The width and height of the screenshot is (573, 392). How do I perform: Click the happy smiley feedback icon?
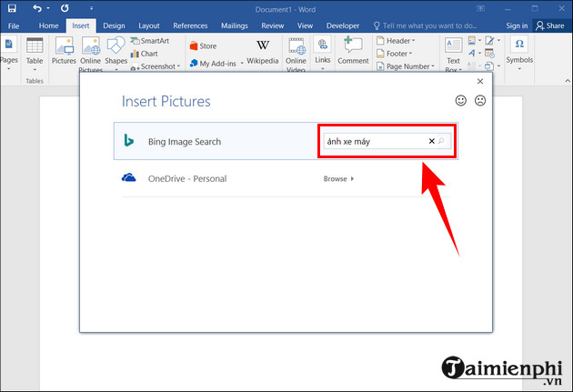click(461, 100)
